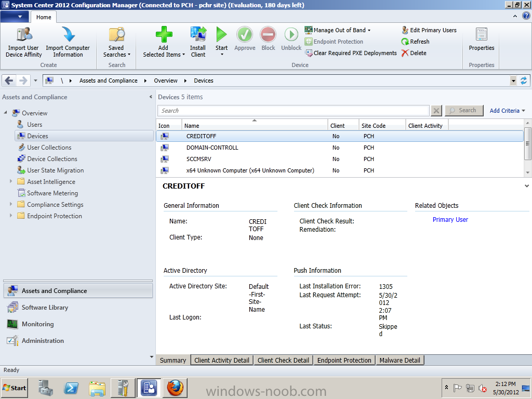This screenshot has height=399, width=532.
Task: Open the Add Criteria dropdown
Action: coord(507,111)
